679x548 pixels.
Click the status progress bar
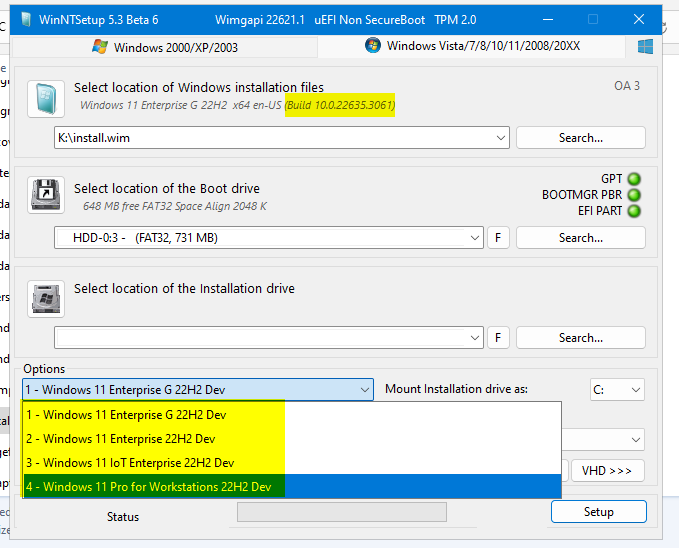click(342, 512)
